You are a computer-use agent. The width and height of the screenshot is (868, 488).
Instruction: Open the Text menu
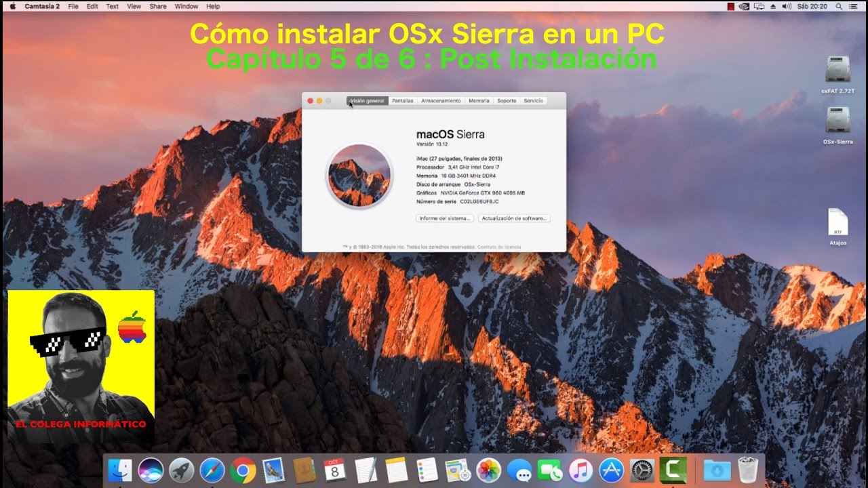[112, 6]
